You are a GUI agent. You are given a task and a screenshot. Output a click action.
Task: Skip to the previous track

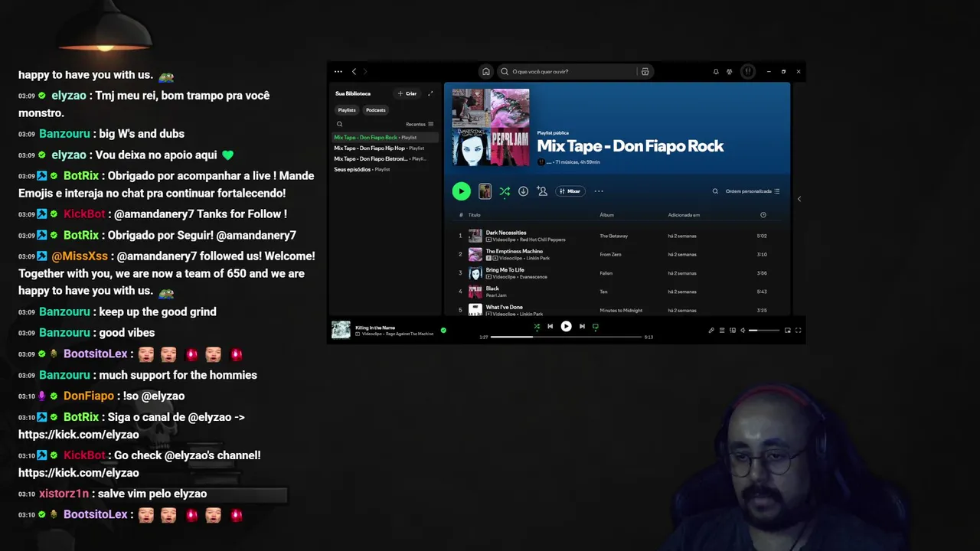click(x=550, y=327)
